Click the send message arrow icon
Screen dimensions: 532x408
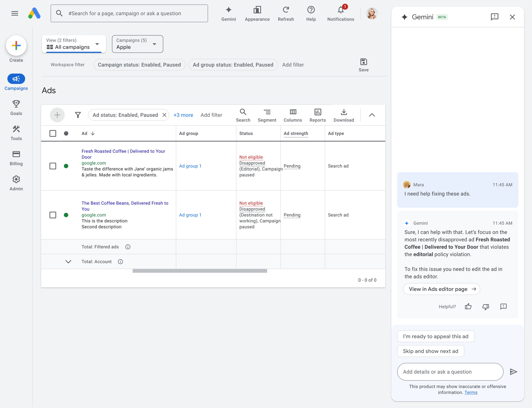(x=513, y=372)
